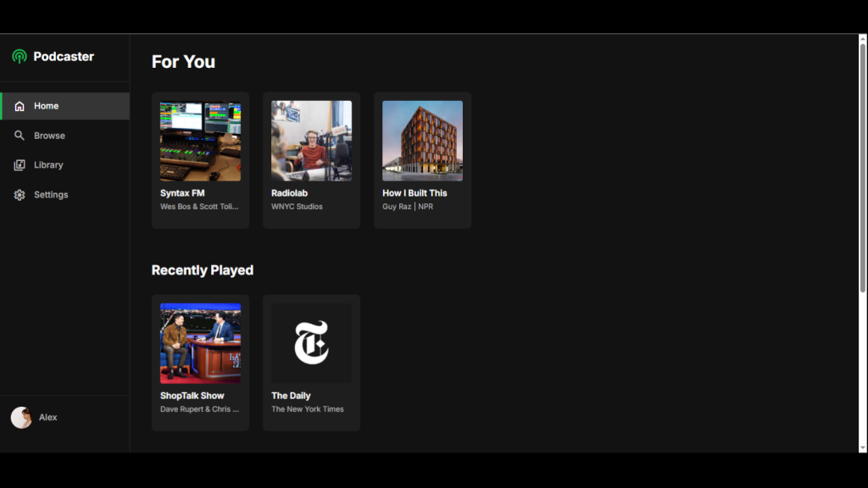Click the vertical scrollbar thumb
The width and height of the screenshot is (868, 488).
[862, 169]
